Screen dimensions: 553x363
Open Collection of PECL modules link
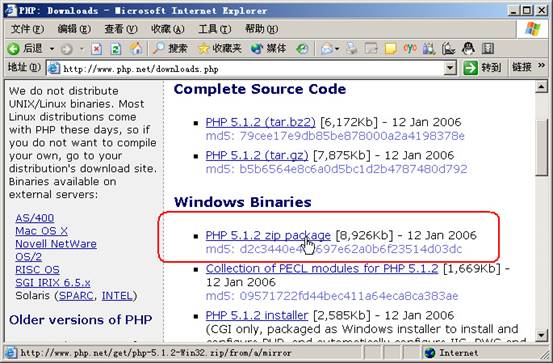click(x=322, y=268)
